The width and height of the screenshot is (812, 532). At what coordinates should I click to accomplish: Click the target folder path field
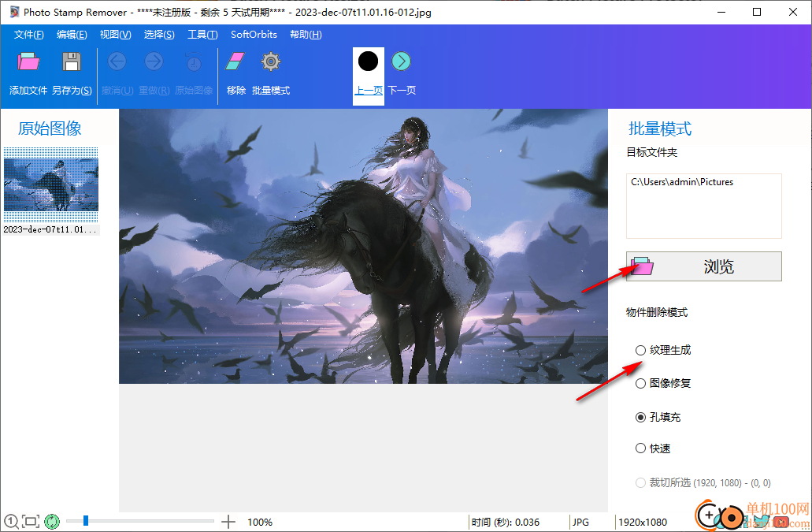(x=704, y=206)
